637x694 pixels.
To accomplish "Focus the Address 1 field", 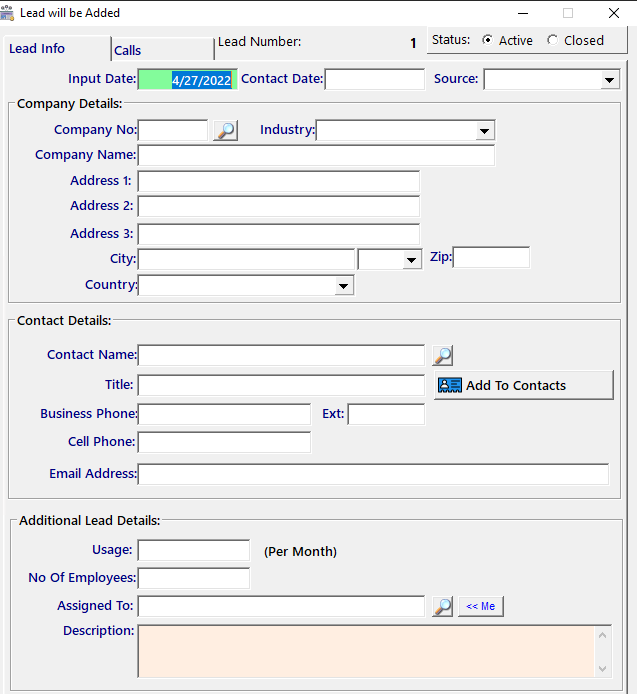I will click(278, 181).
